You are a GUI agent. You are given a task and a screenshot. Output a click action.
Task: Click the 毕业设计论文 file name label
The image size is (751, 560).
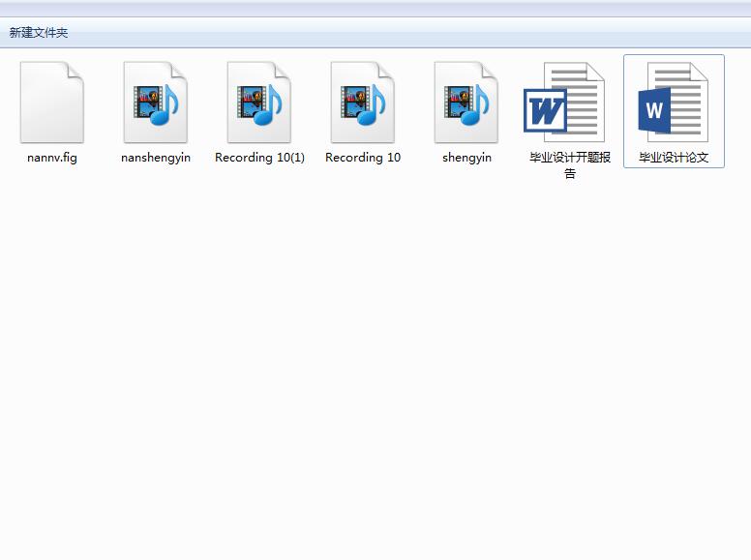click(x=674, y=158)
